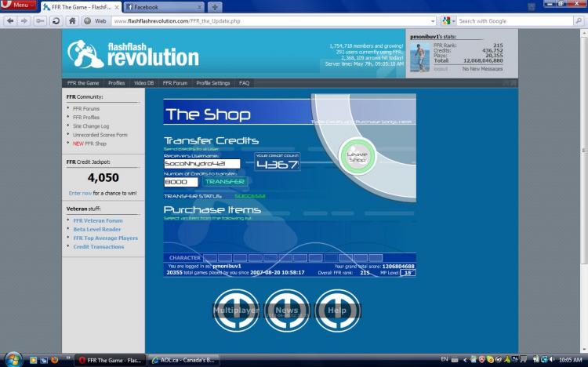Go to the browser home page

tap(72, 21)
